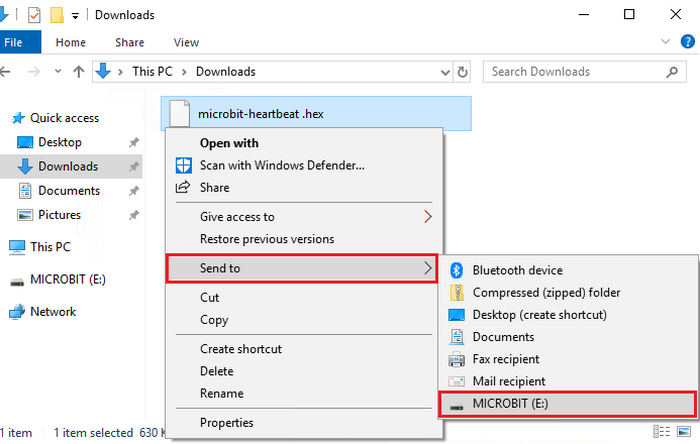Click the pin icon beside Desktop
Image resolution: width=700 pixels, height=444 pixels.
pos(133,142)
